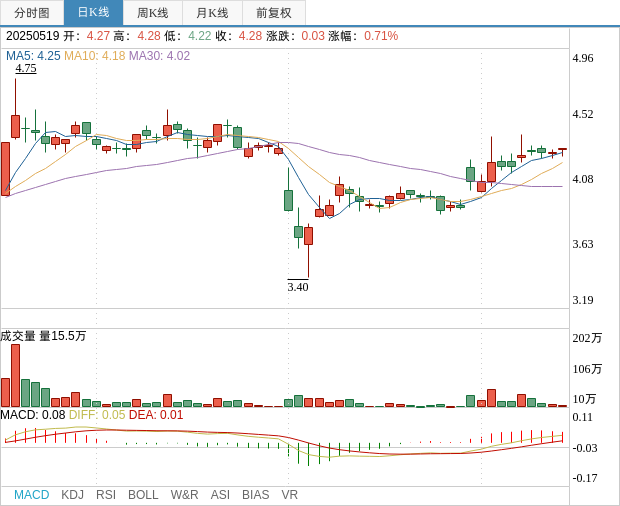Switch to the 分时图 tab
620x506 pixels.
(32, 13)
